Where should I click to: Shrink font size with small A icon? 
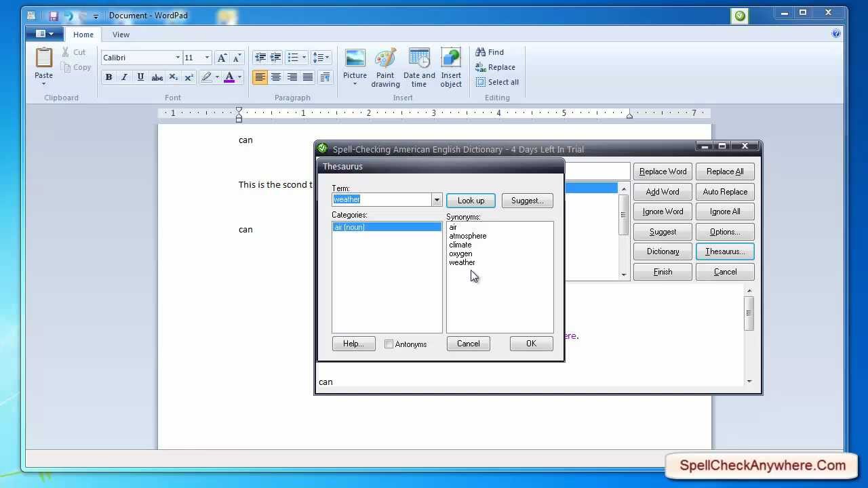237,58
